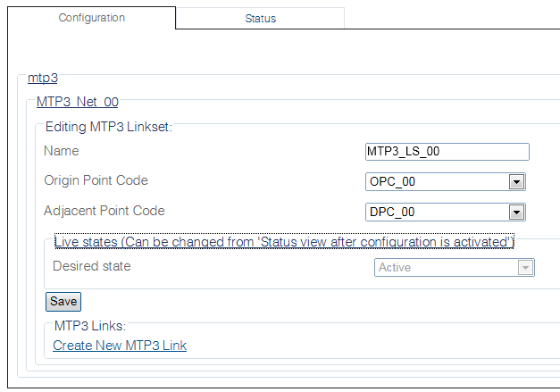This screenshot has height=392, width=560.
Task: Click the Origin Point Code label
Action: pos(96,180)
